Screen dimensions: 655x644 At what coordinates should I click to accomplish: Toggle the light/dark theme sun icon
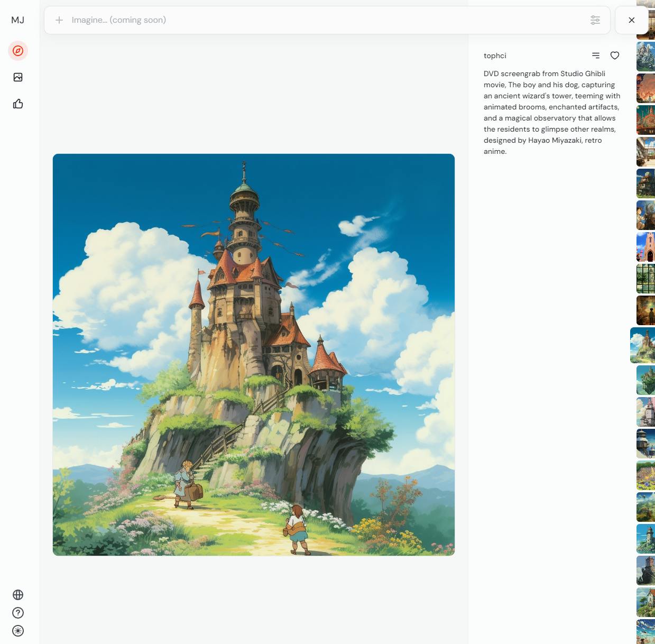18,631
